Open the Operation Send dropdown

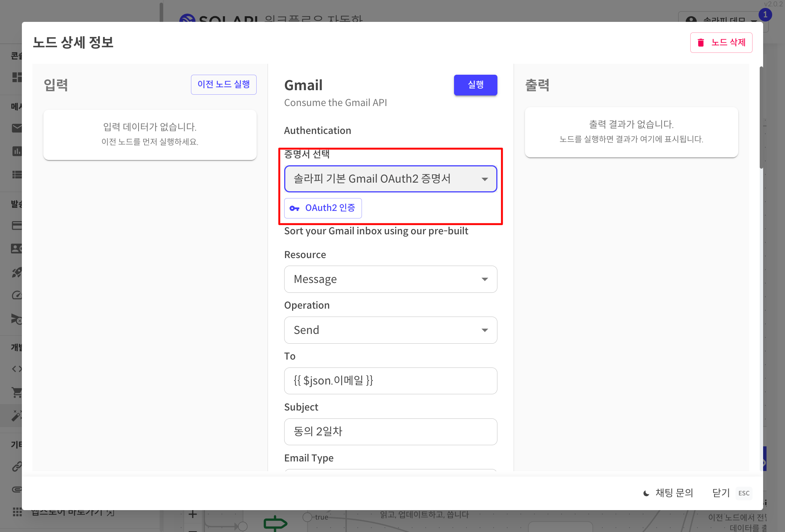390,330
